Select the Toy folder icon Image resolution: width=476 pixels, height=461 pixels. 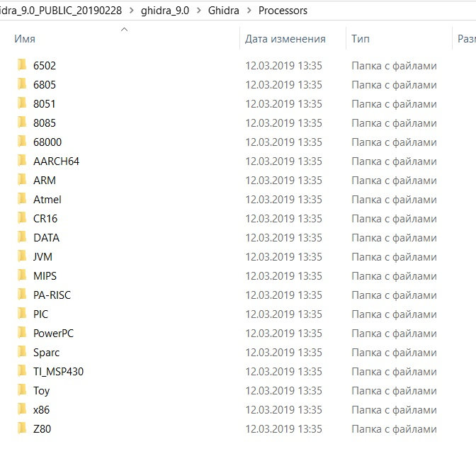tap(22, 390)
